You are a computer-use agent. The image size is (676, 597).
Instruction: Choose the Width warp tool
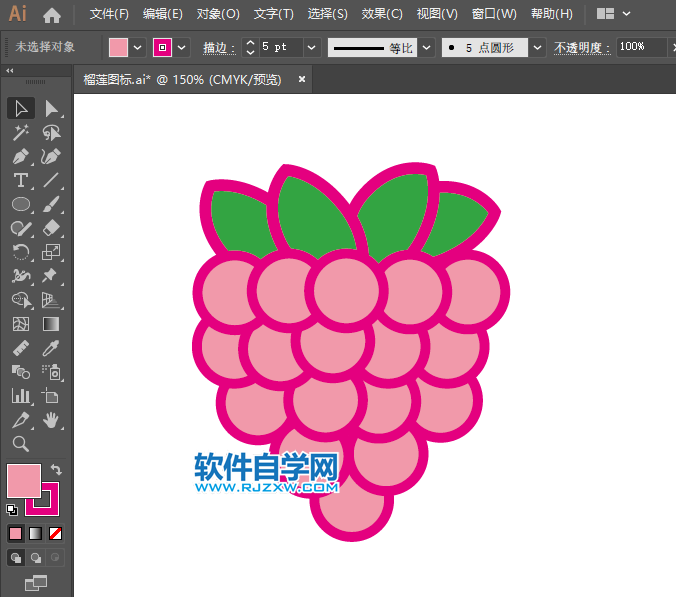coord(21,275)
